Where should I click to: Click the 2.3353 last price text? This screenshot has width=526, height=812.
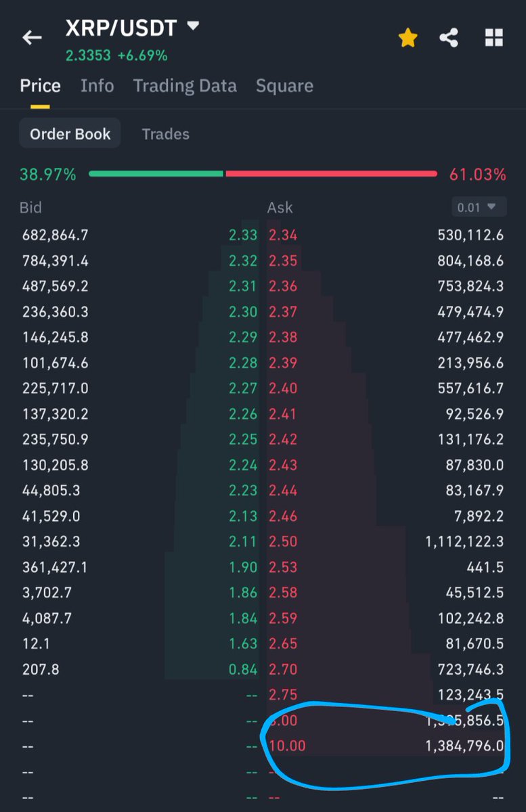[x=88, y=55]
